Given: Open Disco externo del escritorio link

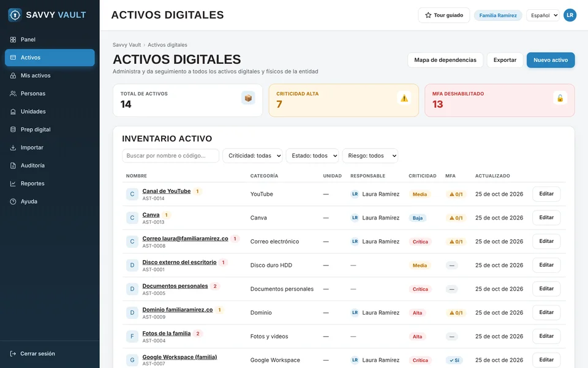Looking at the screenshot, I should 179,262.
